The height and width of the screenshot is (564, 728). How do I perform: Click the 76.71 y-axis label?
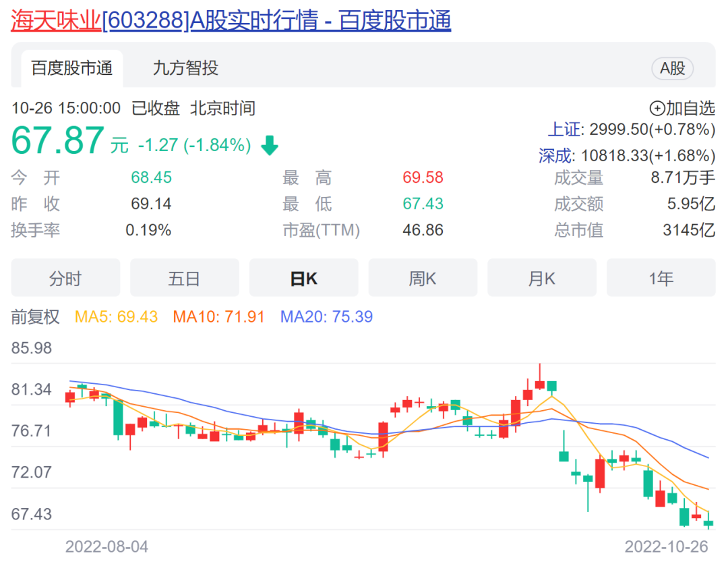(32, 430)
